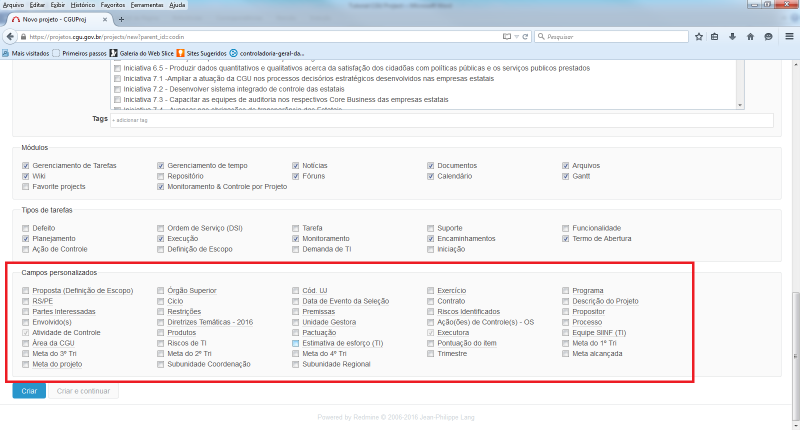The height and width of the screenshot is (430, 800).
Task: Open the chat bubble icon in toolbar
Action: (767, 36)
